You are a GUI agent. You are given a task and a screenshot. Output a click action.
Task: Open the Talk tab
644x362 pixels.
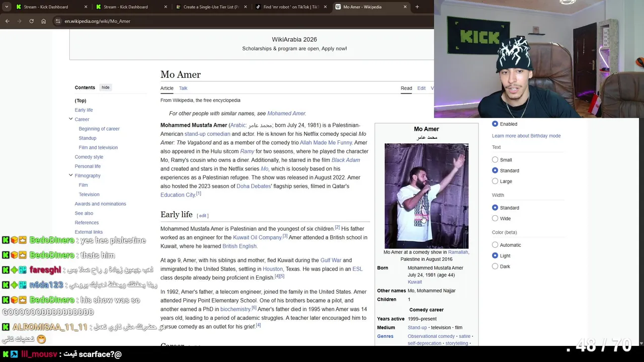click(x=183, y=88)
